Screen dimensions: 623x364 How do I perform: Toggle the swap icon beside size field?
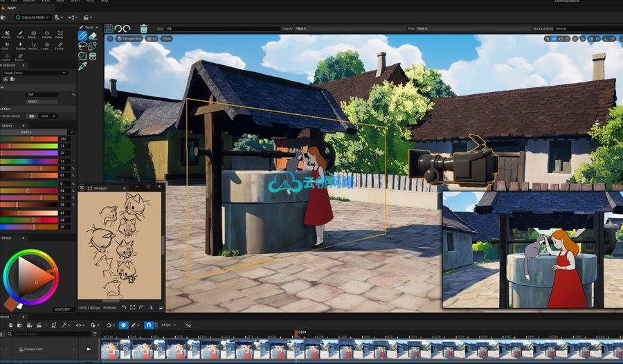click(73, 95)
